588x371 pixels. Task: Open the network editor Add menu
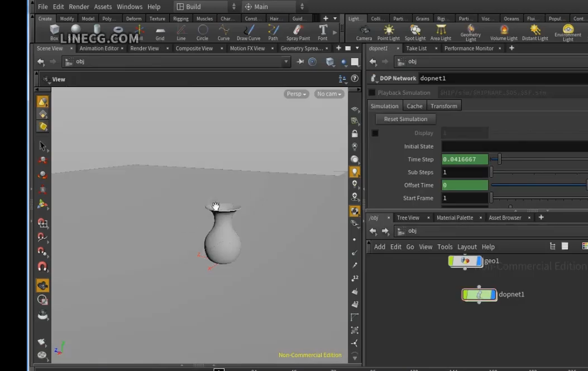pos(380,247)
